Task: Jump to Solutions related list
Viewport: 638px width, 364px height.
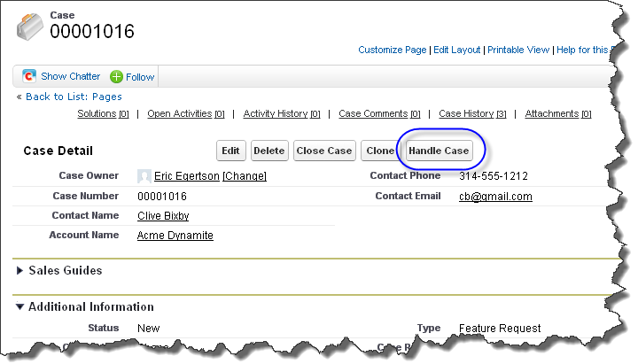Action: pos(103,114)
